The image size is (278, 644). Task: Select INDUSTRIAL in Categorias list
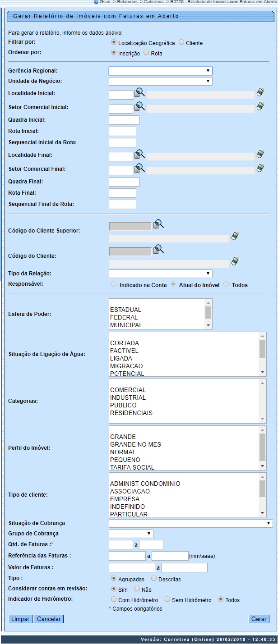click(128, 397)
